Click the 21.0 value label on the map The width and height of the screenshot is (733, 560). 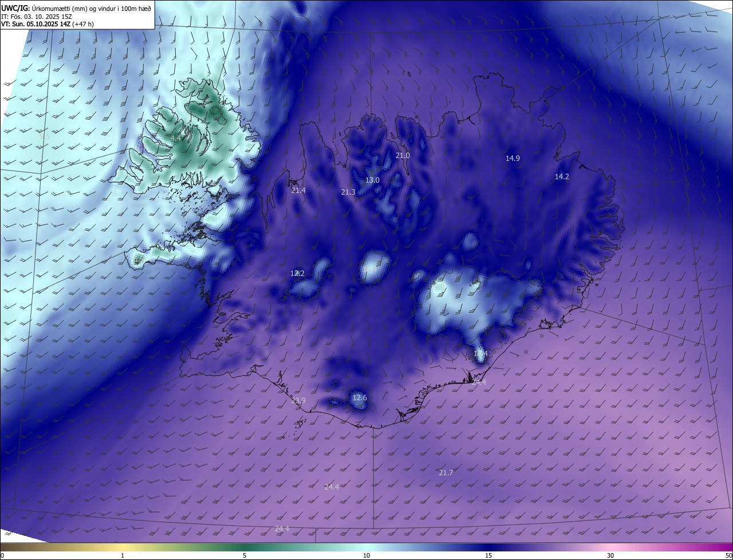tap(403, 156)
